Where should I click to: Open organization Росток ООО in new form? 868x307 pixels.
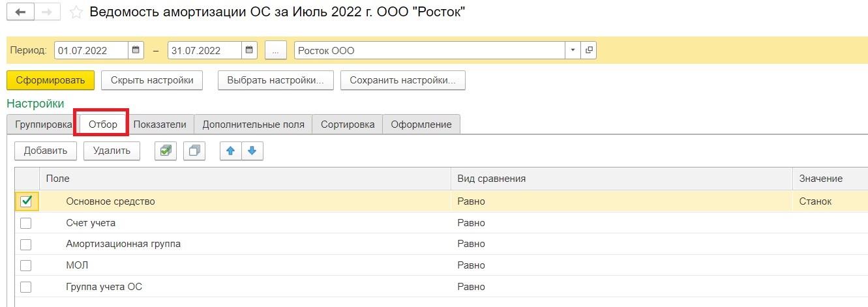589,50
